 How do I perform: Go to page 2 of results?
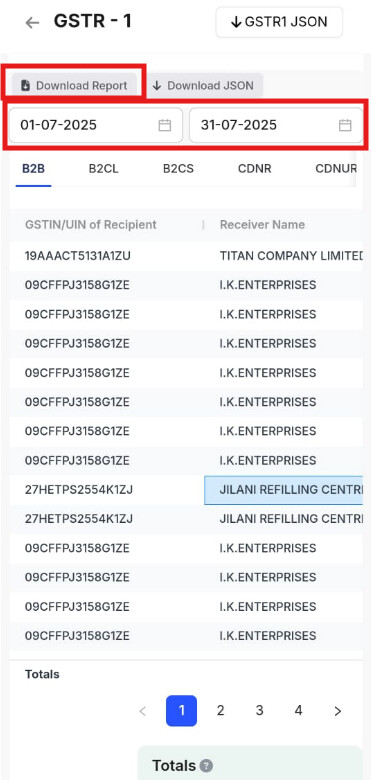(x=220, y=711)
